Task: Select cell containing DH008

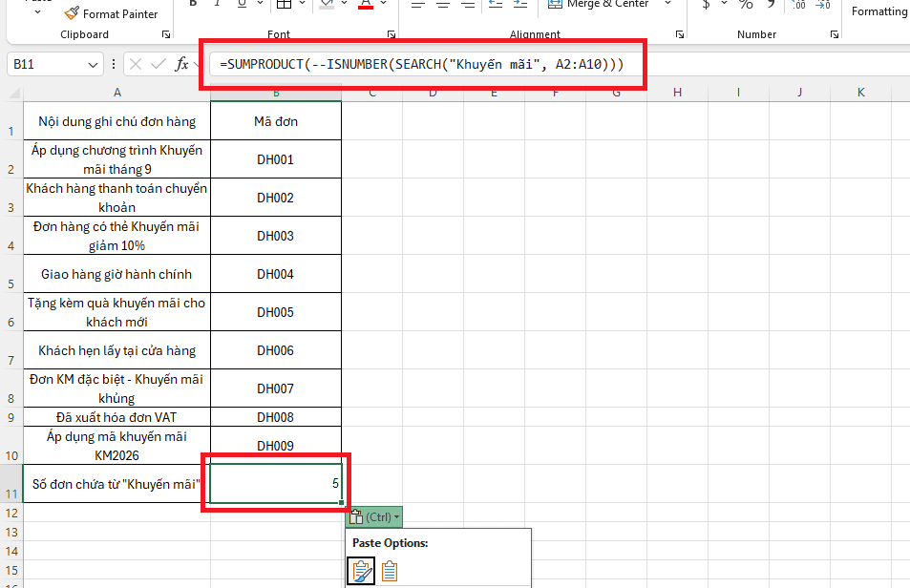Action: coord(276,417)
